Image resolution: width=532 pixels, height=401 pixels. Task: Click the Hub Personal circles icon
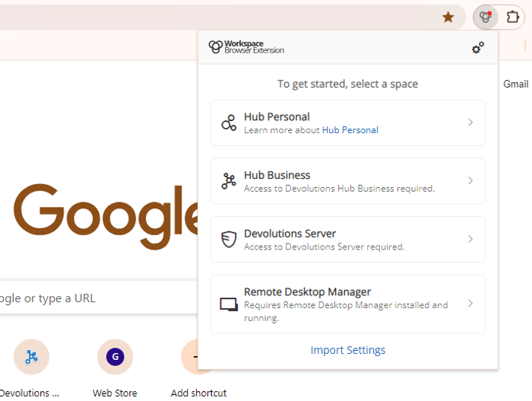click(x=229, y=123)
